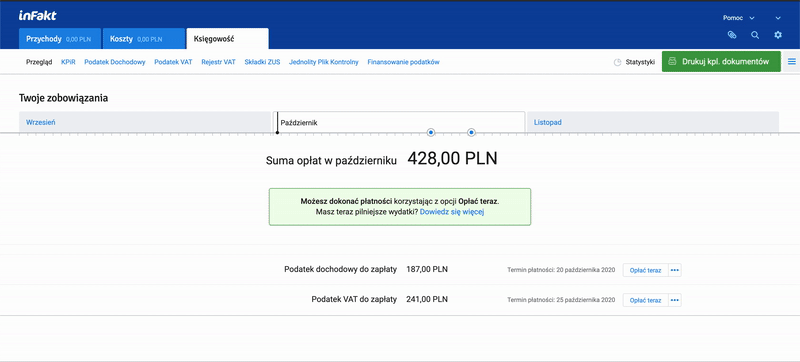Open the attachments paperclip icon
Viewport: 800px width, 362px height.
[x=732, y=35]
